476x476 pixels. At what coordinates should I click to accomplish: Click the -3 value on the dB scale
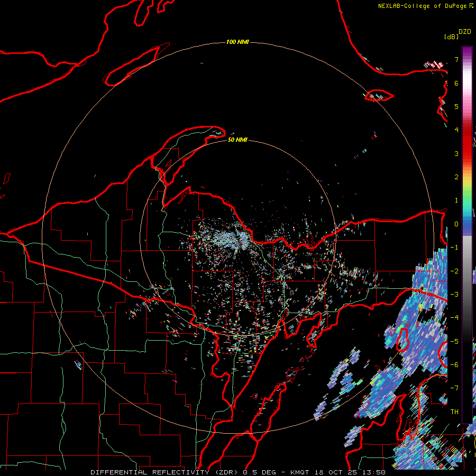point(454,294)
